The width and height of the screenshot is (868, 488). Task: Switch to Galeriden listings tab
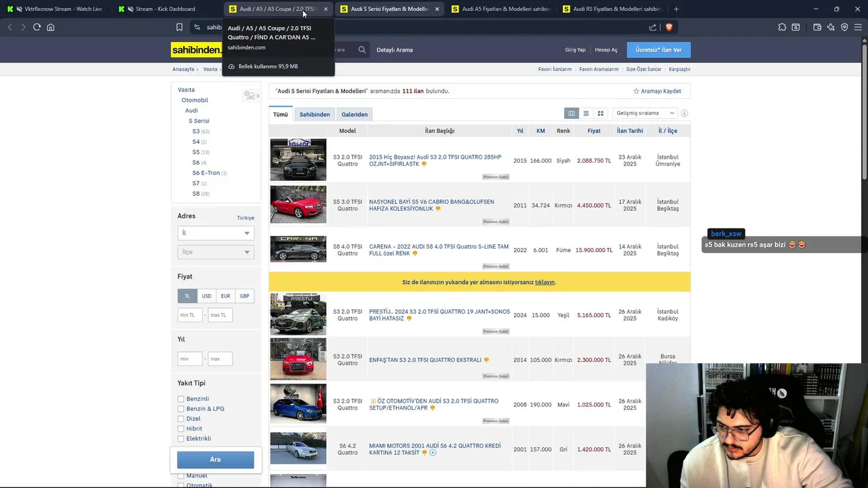(355, 115)
